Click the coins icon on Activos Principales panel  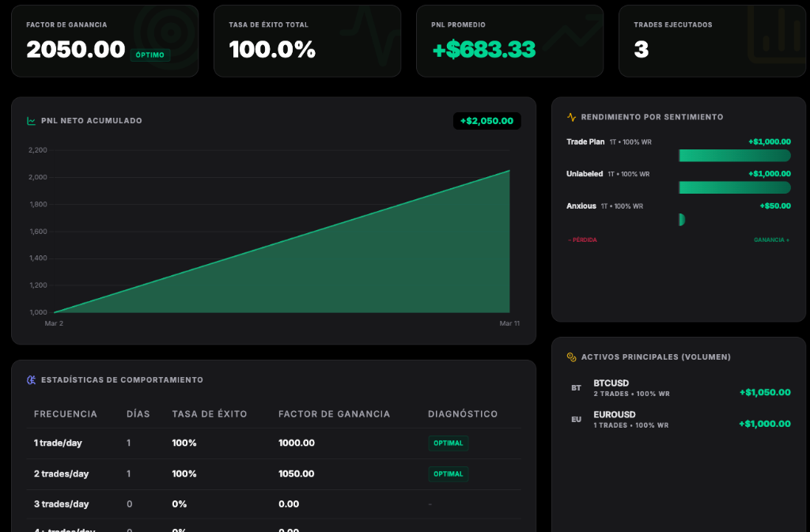click(x=571, y=357)
